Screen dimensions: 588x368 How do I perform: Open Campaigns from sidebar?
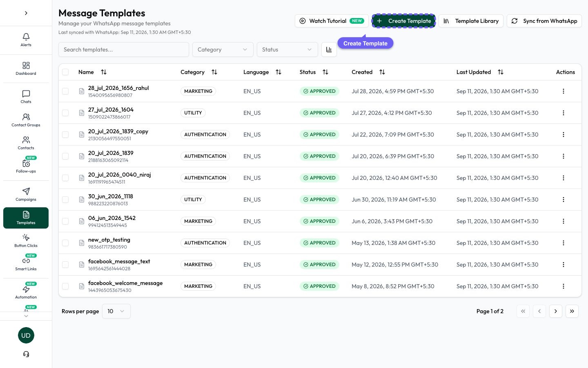[x=26, y=194]
